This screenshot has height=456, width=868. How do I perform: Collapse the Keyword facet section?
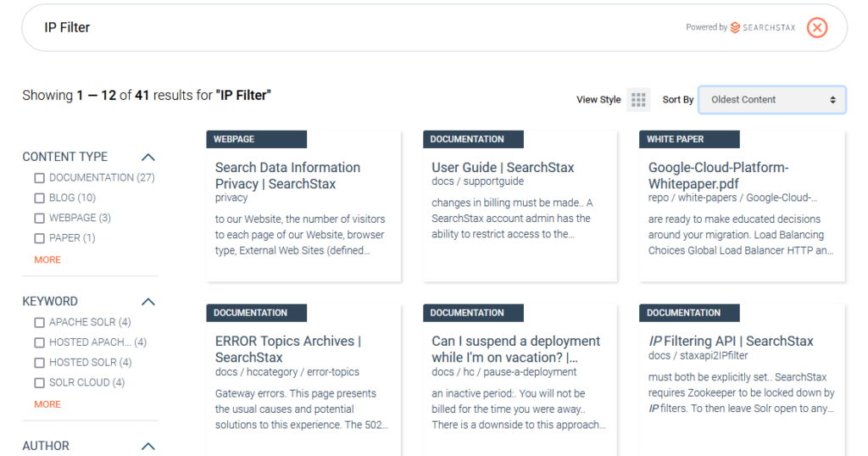[147, 302]
